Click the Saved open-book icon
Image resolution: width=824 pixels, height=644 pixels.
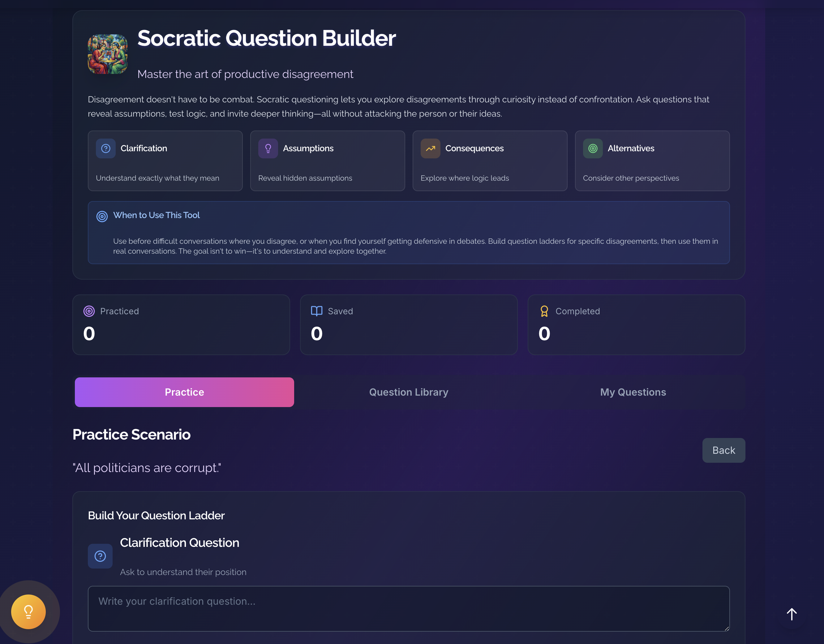click(x=316, y=311)
